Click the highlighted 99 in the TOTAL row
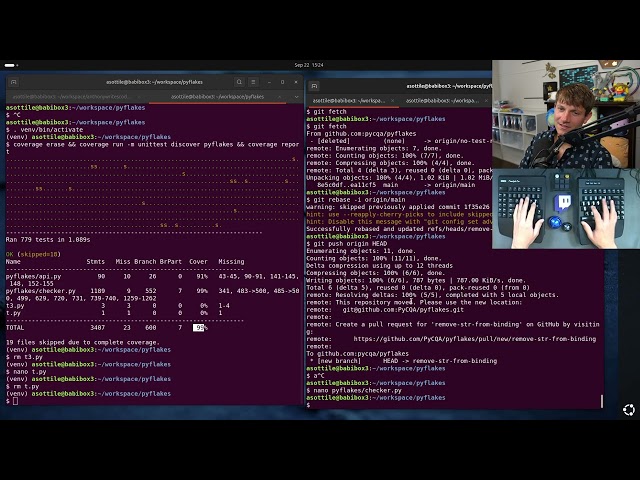 click(x=198, y=328)
